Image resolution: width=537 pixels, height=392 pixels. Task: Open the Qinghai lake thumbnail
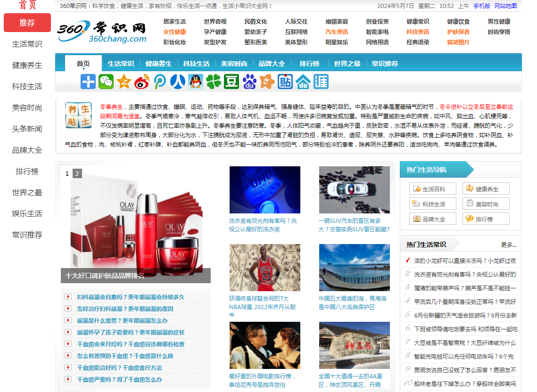point(355,268)
